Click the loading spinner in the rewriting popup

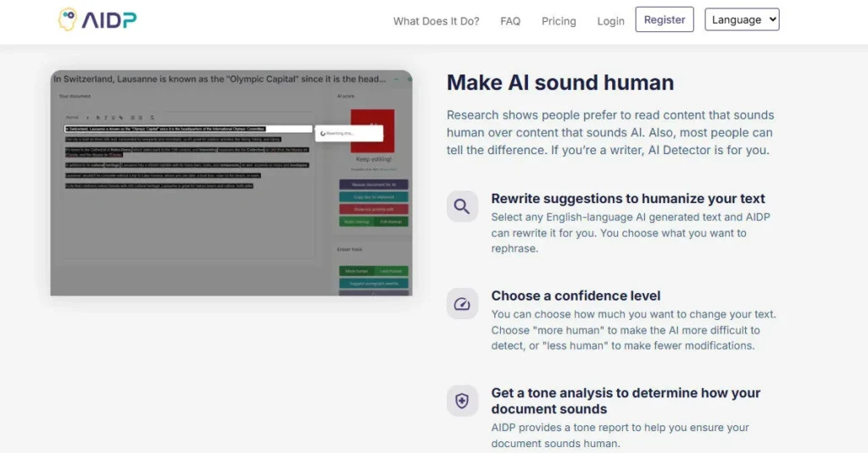(x=321, y=133)
